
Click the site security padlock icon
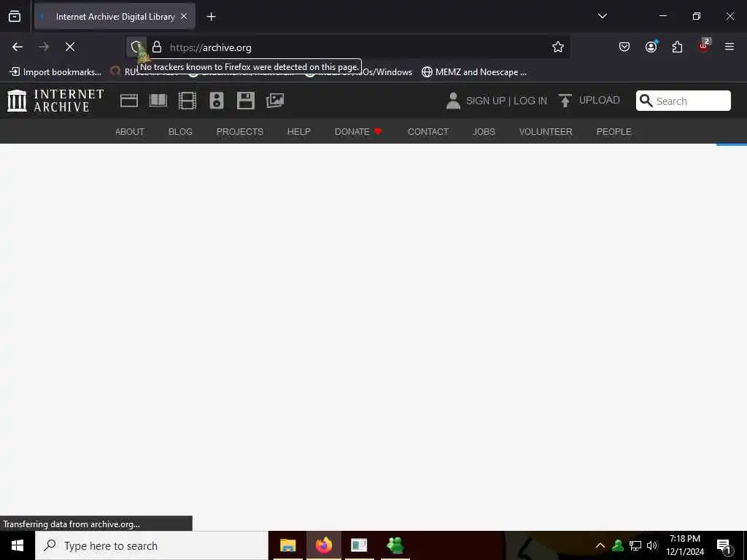pos(157,47)
